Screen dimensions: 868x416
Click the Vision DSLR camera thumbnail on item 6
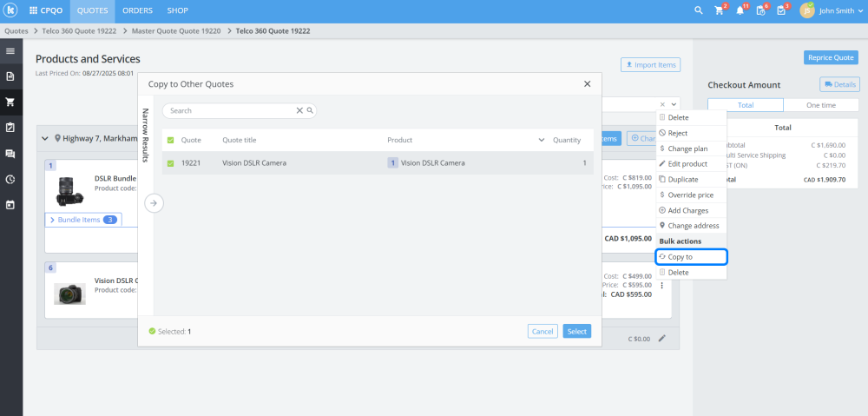click(69, 294)
